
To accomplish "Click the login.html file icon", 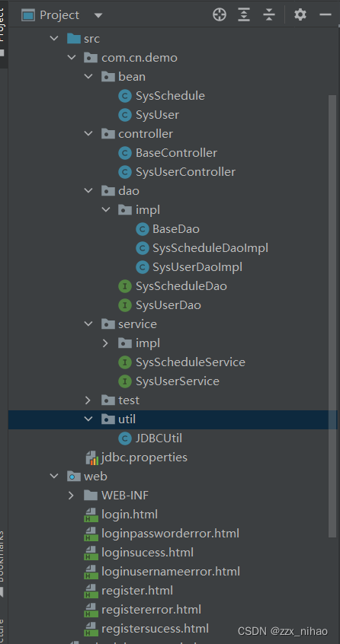I will coord(91,515).
